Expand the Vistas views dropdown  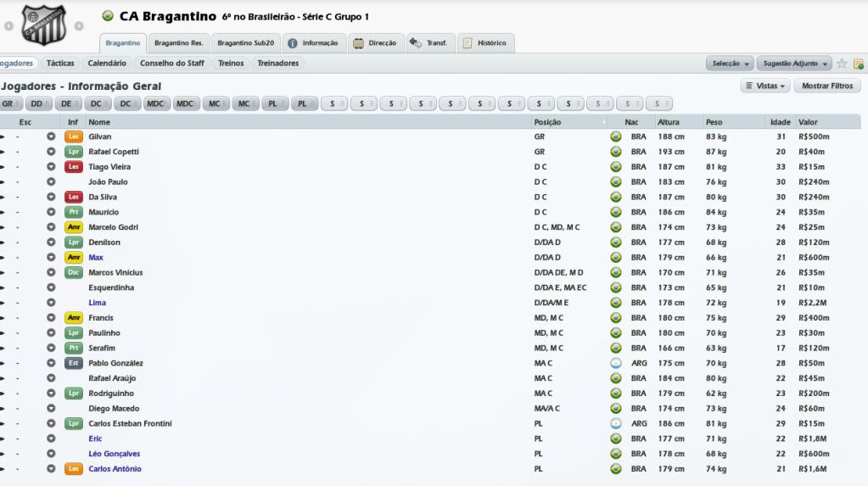pos(764,86)
